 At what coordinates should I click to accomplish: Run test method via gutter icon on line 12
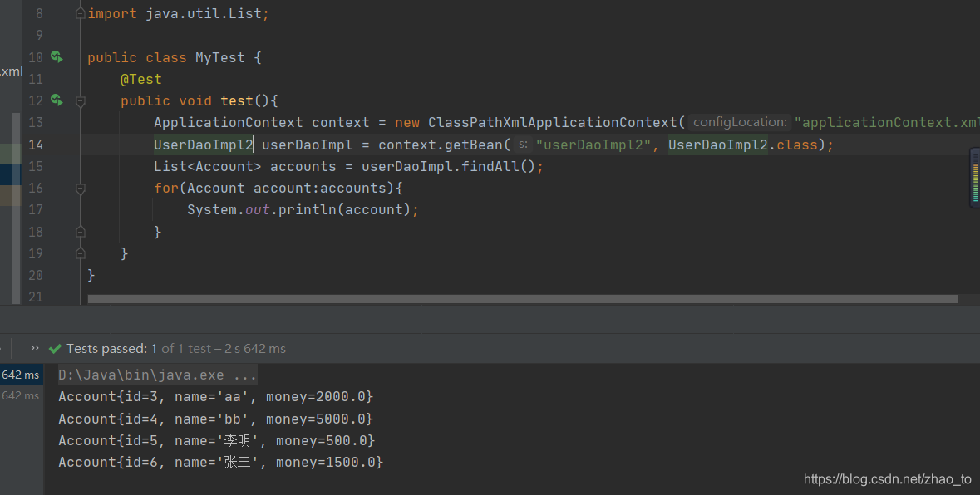point(57,100)
